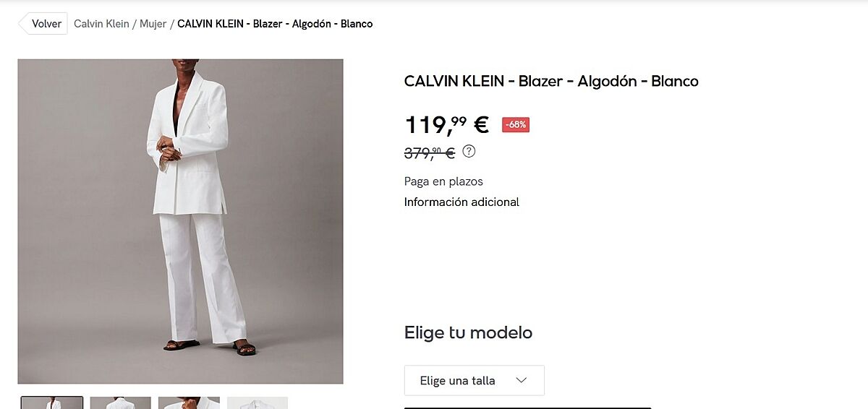Select the first selected product thumbnail
Viewport: 868px width, 409px height.
52,402
